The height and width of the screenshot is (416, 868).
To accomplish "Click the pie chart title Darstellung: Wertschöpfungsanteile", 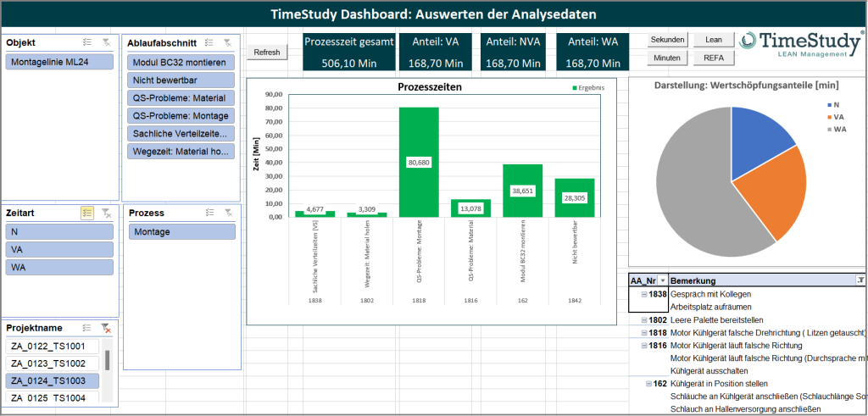I will click(746, 86).
